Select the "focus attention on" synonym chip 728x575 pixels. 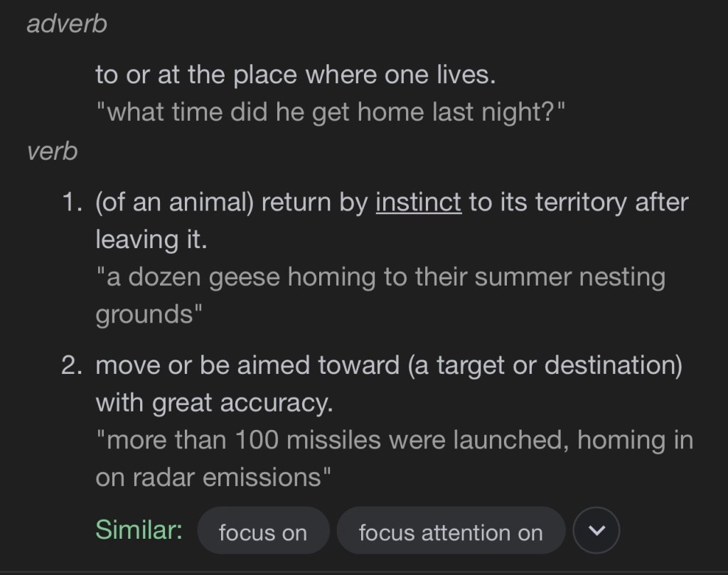point(450,532)
